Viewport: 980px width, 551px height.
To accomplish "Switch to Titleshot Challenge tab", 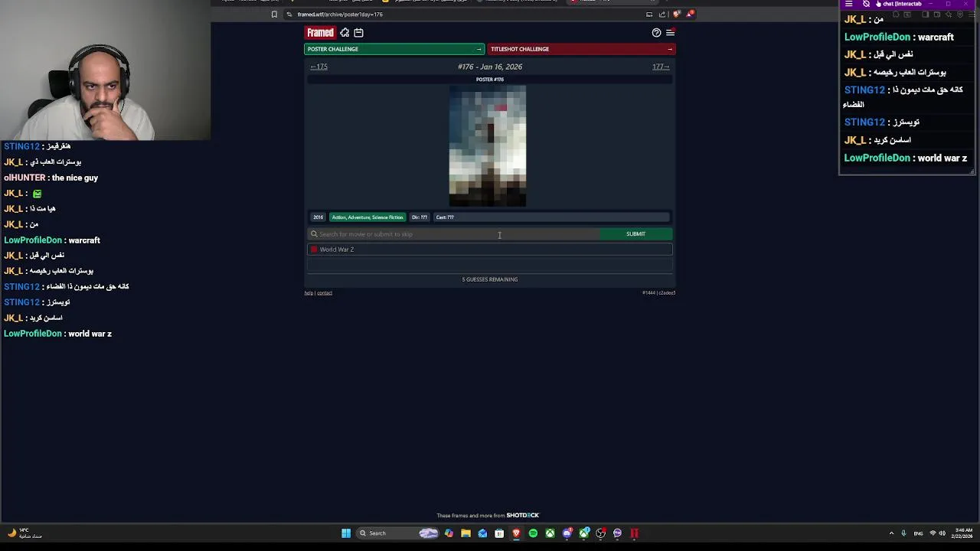I will [581, 49].
